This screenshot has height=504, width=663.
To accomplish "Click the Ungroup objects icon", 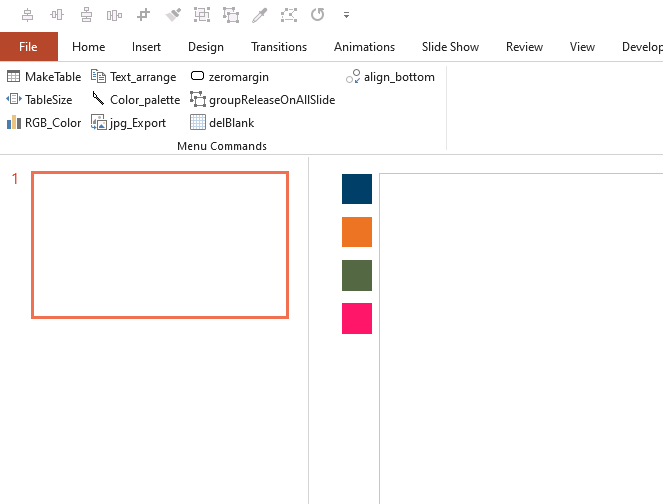I will point(231,15).
